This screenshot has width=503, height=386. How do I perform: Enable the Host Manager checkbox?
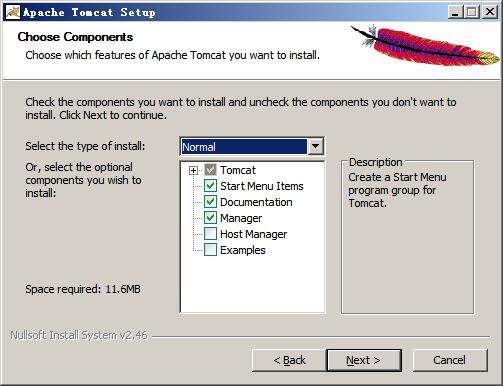pyautogui.click(x=210, y=234)
